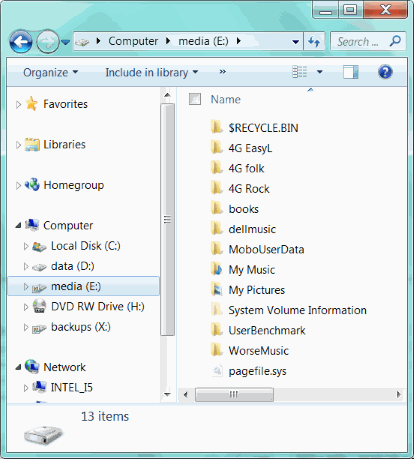Expand the Favorites tree node

[18, 105]
